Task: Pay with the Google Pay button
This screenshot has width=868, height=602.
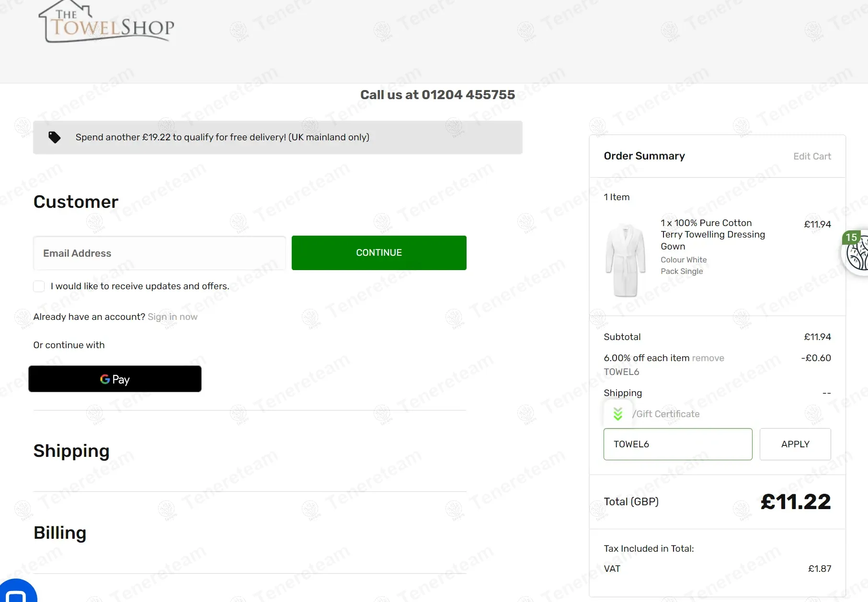Action: pyautogui.click(x=115, y=379)
